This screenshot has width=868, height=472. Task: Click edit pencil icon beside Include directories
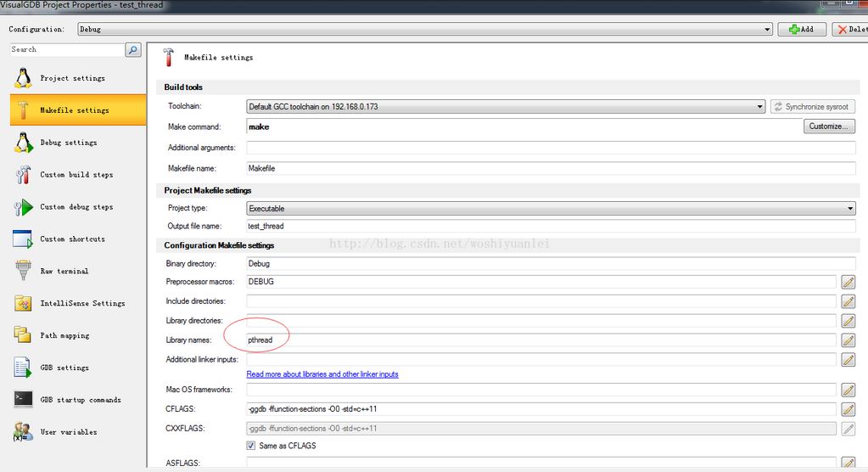point(848,301)
